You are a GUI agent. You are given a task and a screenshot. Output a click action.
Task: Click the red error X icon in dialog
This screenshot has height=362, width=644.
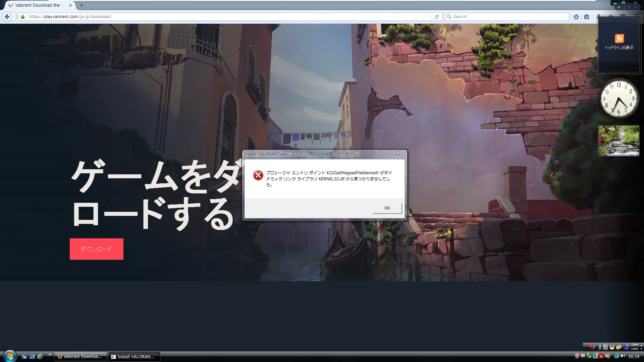tap(258, 175)
